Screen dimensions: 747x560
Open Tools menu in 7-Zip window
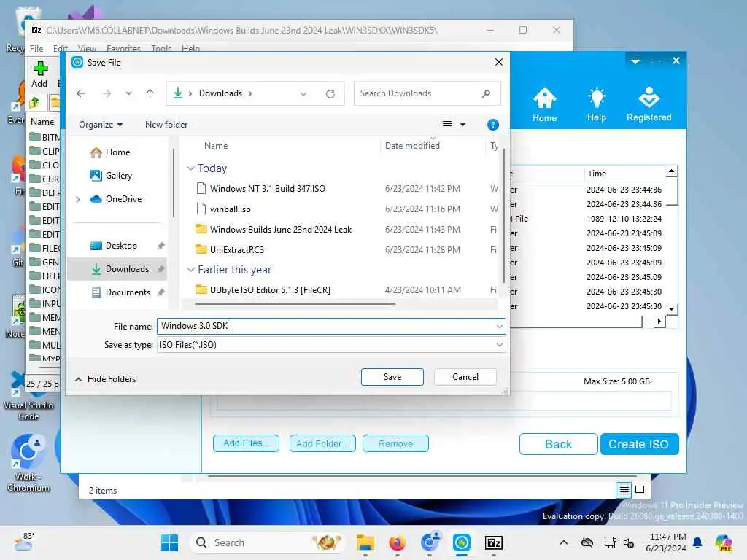pos(161,49)
